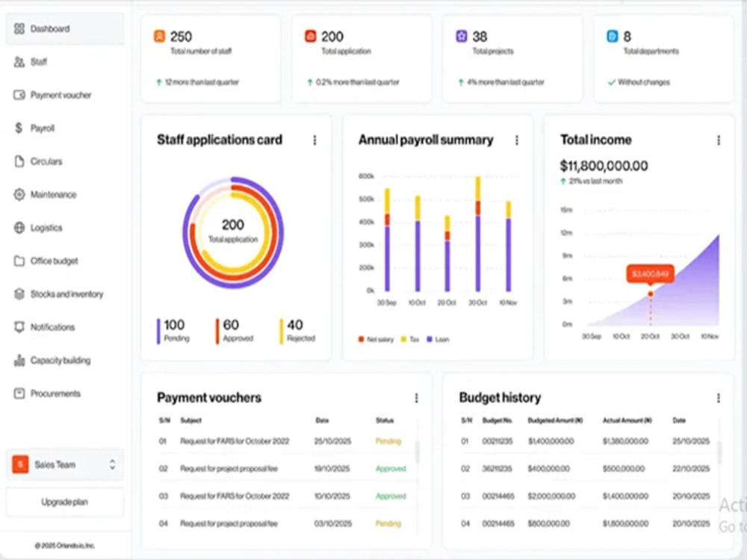Click the donut chart center 200
This screenshot has width=747, height=560.
[x=233, y=224]
